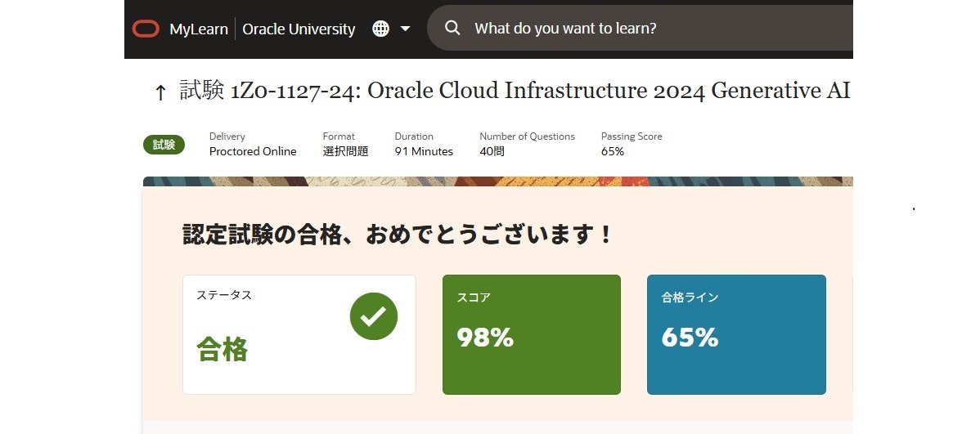Click the green 試験 badge
Image resolution: width=980 pixels, height=434 pixels.
tap(164, 145)
